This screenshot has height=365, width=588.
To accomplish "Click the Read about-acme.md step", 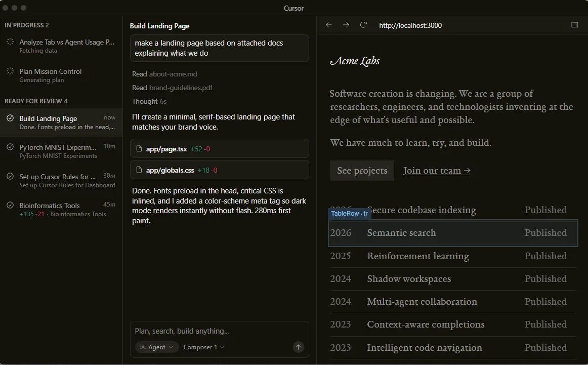I will click(164, 74).
